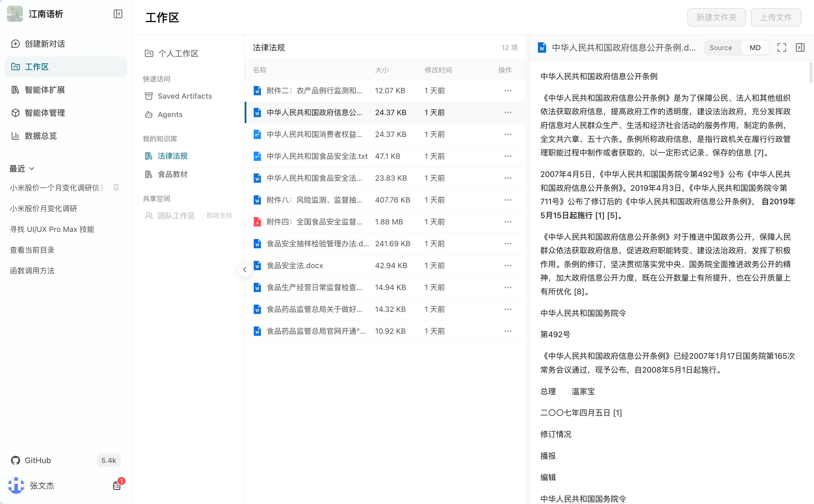Open file 食品药品监管总局官网开通“...
Viewport: 814px width, 504px height.
[316, 331]
